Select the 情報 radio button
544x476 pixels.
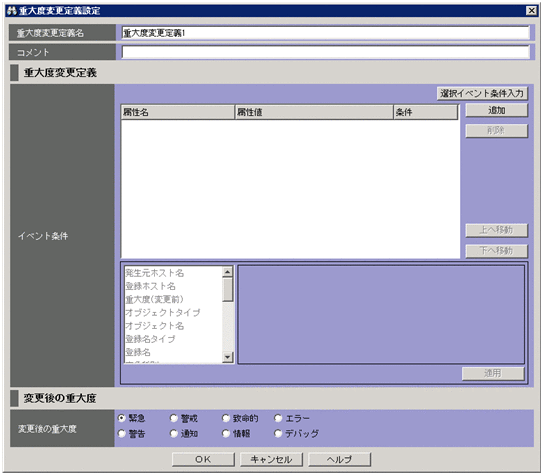click(x=226, y=434)
